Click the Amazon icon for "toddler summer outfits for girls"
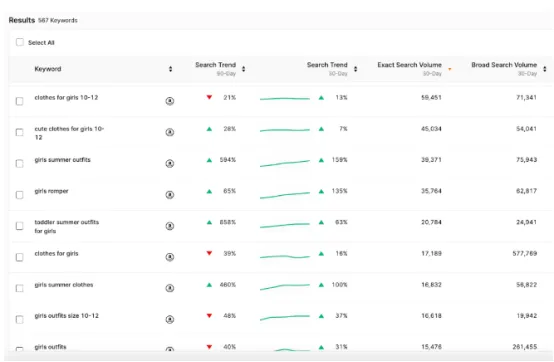Viewport: 554px width, 362px height. point(170,226)
